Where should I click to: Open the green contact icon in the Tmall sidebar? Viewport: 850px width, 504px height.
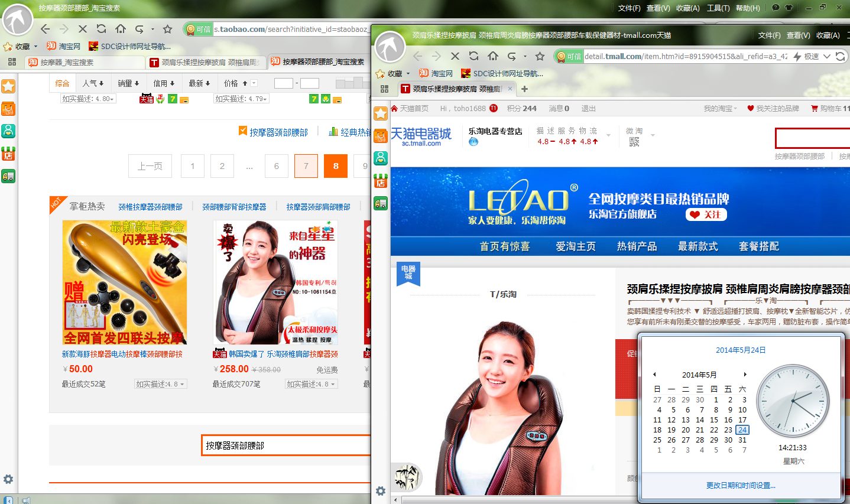coord(381,158)
